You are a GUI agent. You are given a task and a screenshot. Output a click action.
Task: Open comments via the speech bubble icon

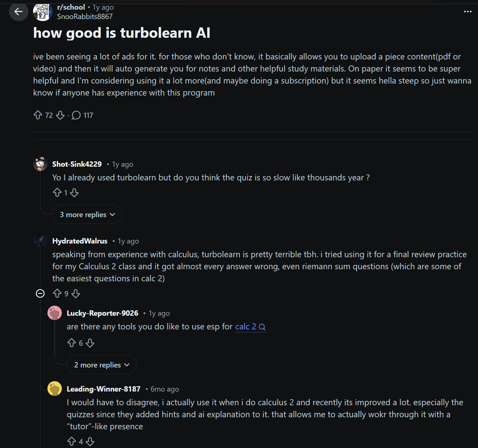click(x=76, y=115)
